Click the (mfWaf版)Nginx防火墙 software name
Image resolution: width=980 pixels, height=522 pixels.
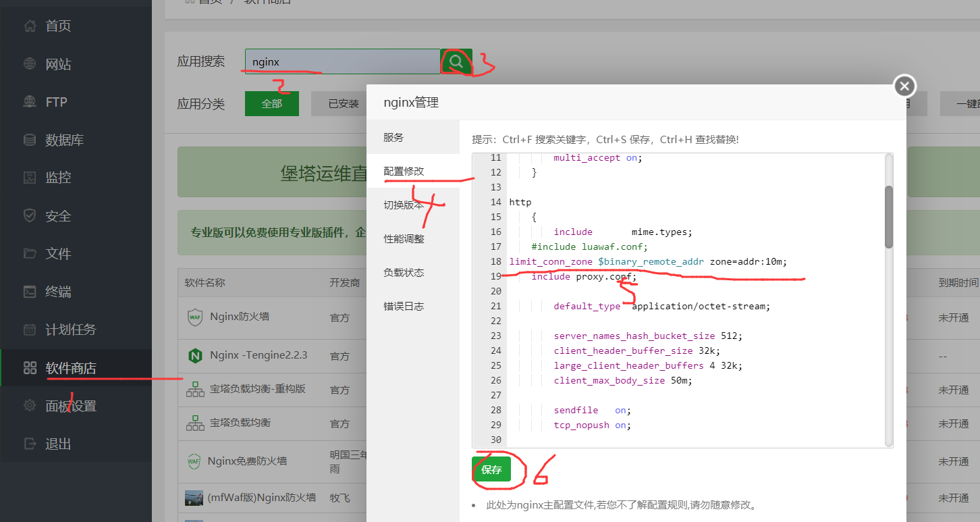click(262, 498)
